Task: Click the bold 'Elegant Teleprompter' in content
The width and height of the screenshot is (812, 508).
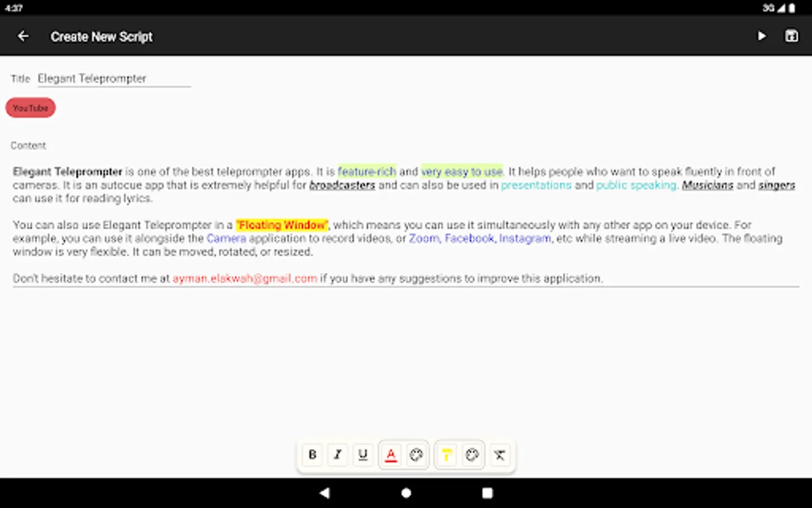Action: coord(68,171)
